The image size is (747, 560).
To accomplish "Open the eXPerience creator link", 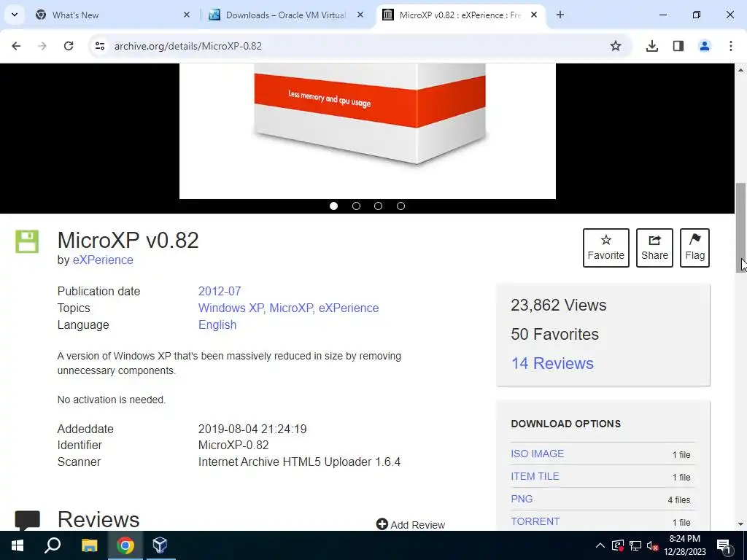I will tap(103, 260).
